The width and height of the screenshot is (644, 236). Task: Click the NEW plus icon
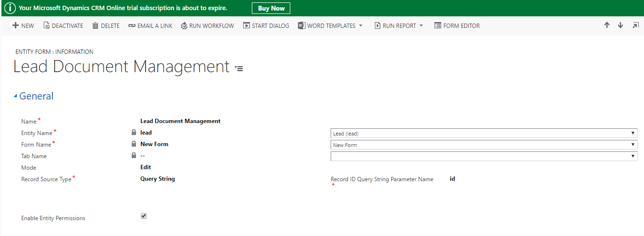(x=15, y=25)
